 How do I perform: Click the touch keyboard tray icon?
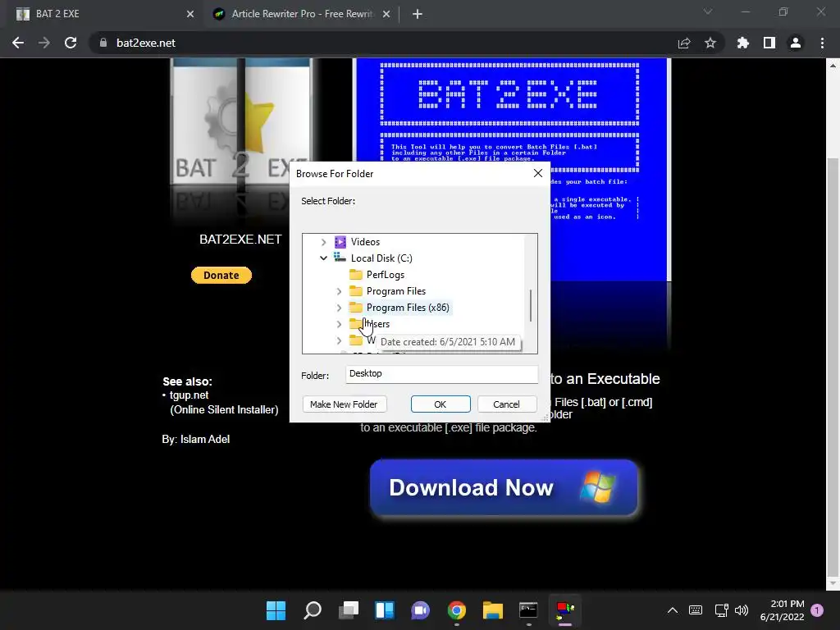pyautogui.click(x=696, y=610)
